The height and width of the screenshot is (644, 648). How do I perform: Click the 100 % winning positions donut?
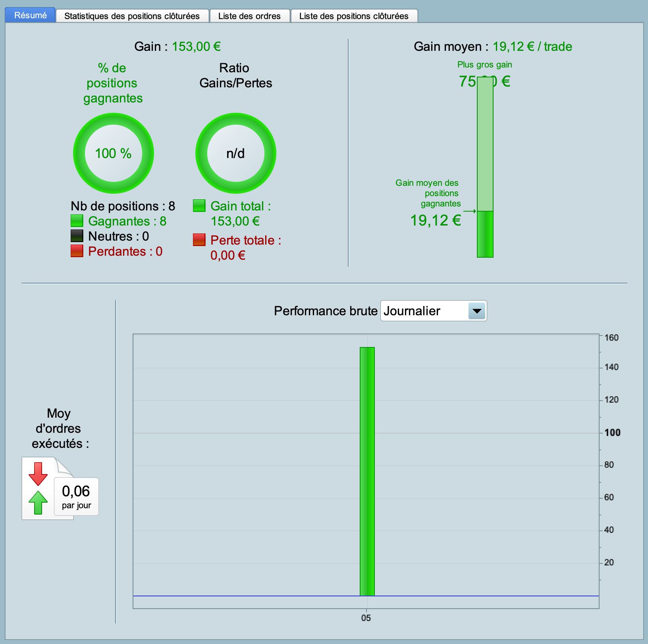point(114,153)
